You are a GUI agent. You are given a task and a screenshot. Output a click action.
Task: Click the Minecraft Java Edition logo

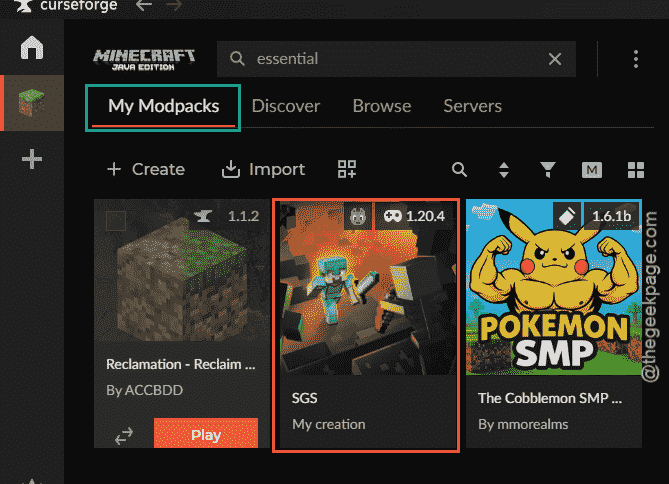point(144,59)
